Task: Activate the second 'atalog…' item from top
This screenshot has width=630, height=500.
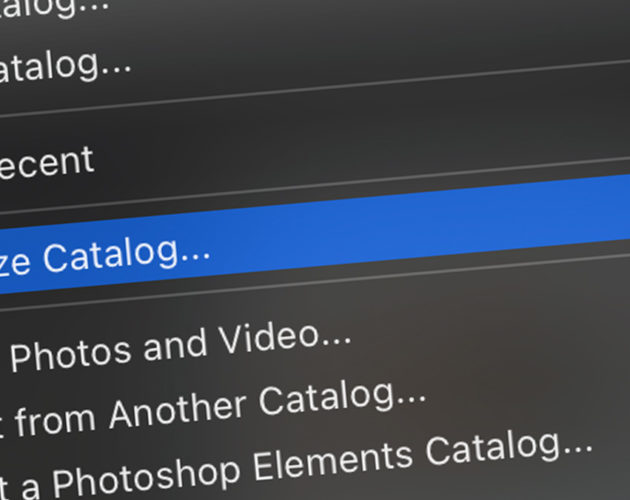Action: pos(64,66)
